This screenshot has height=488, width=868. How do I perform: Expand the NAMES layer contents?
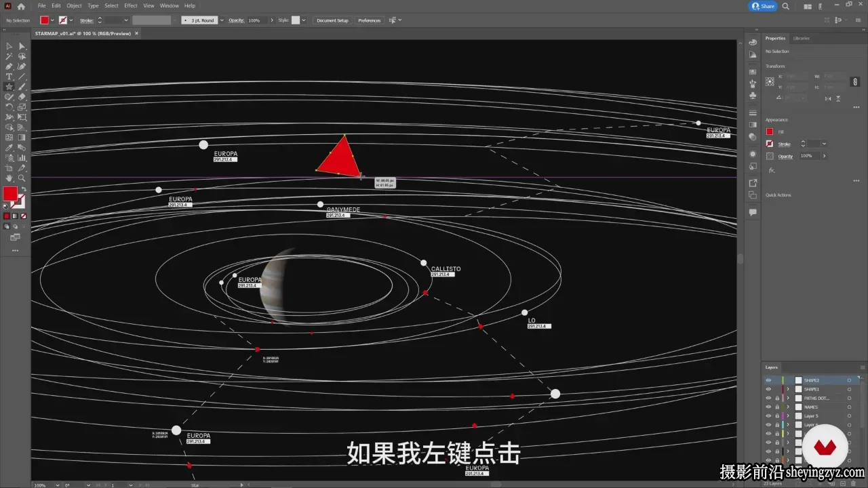point(788,407)
